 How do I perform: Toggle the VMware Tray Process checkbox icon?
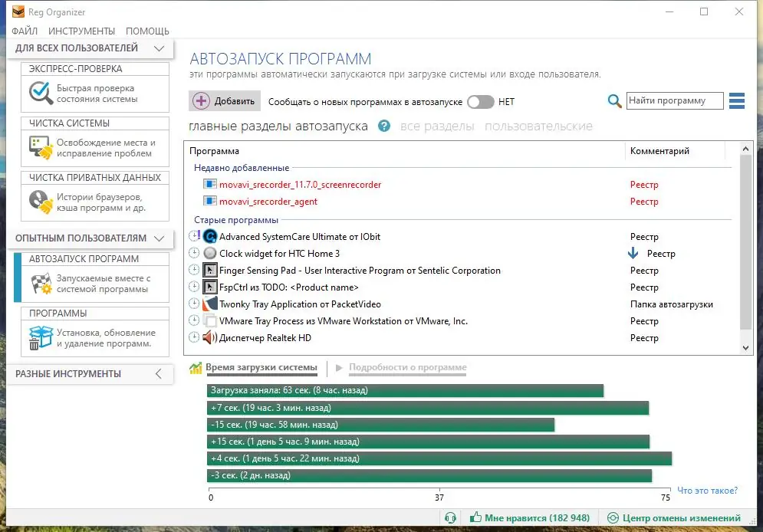(x=209, y=321)
